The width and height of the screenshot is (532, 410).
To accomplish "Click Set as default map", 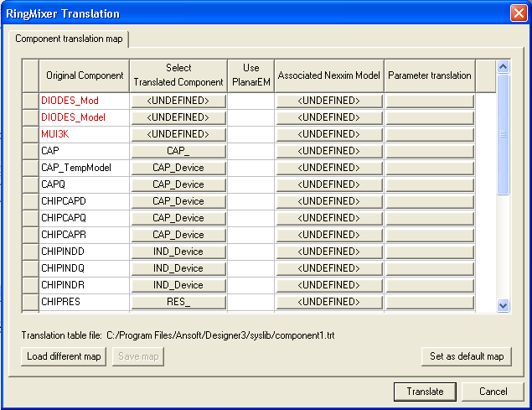I will pos(466,356).
